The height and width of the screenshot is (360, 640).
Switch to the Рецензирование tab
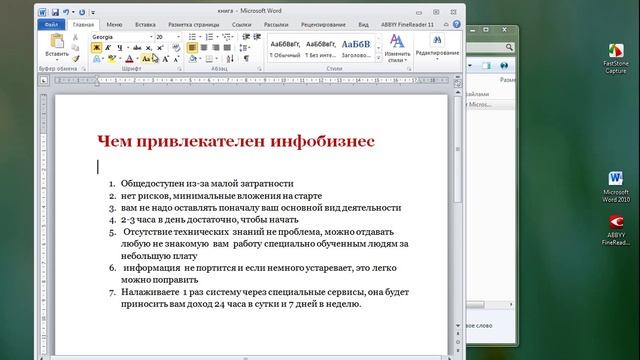pyautogui.click(x=323, y=24)
